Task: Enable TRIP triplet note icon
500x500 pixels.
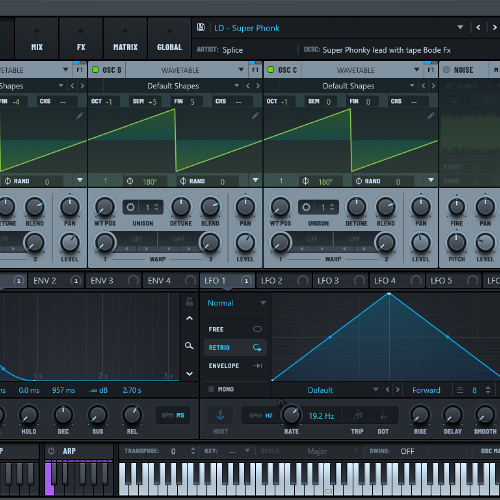Action: [358, 415]
